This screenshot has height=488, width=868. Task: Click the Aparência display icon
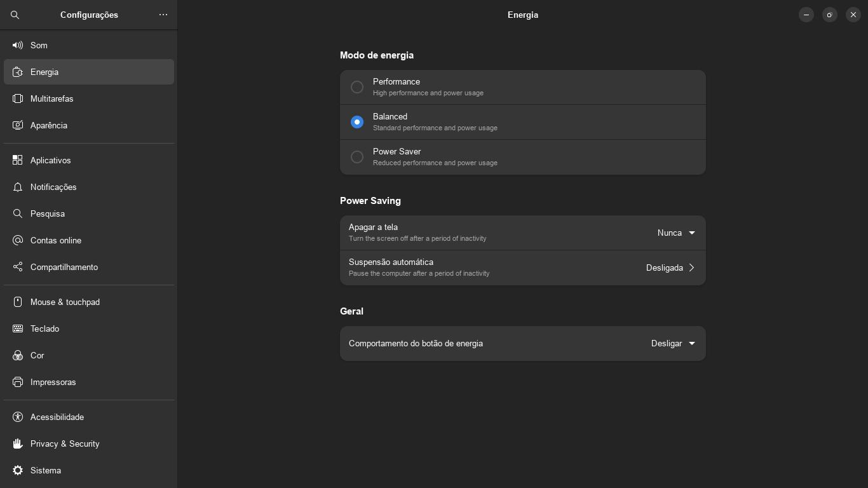click(18, 125)
